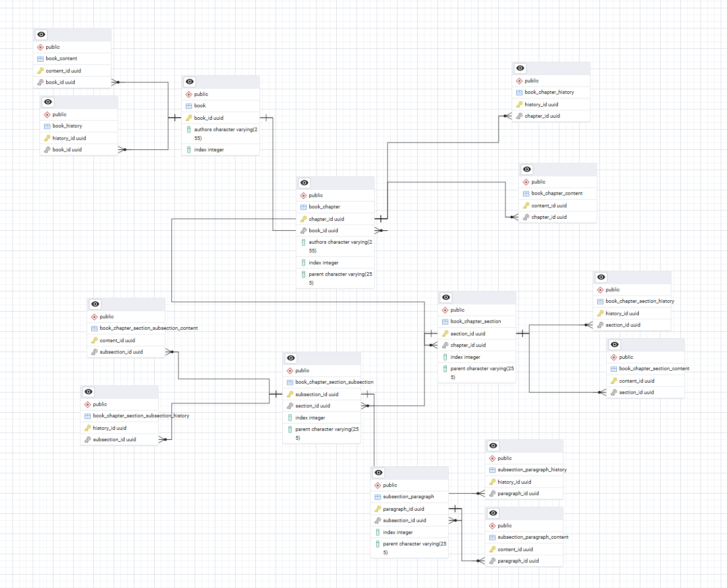Click column icon beside parent in book_chapter
Screen dimensions: 727x588
pos(304,274)
